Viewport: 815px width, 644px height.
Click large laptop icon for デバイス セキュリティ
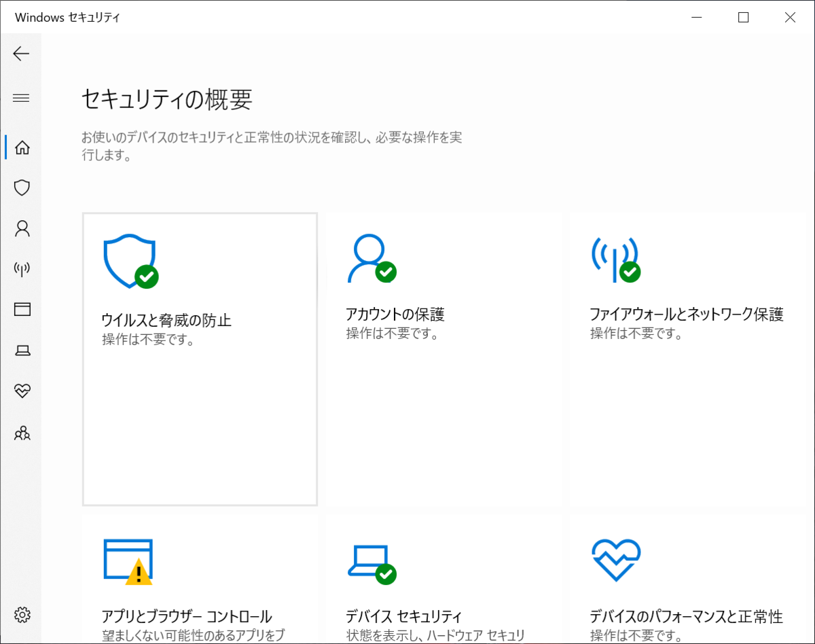point(372,565)
